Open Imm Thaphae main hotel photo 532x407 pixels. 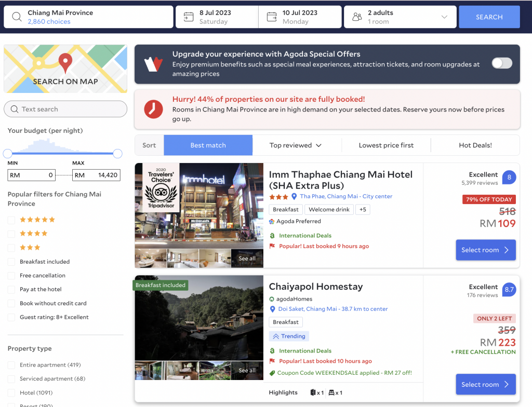(199, 206)
